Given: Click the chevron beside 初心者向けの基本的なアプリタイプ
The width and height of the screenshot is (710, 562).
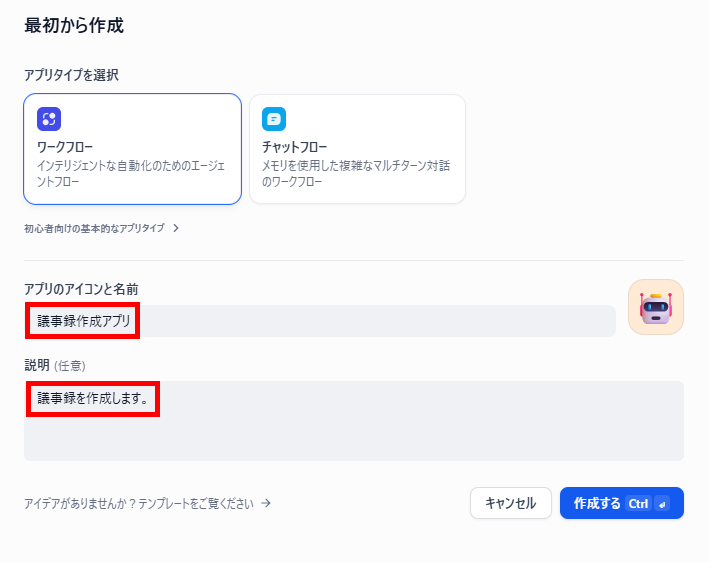Looking at the screenshot, I should [x=176, y=228].
